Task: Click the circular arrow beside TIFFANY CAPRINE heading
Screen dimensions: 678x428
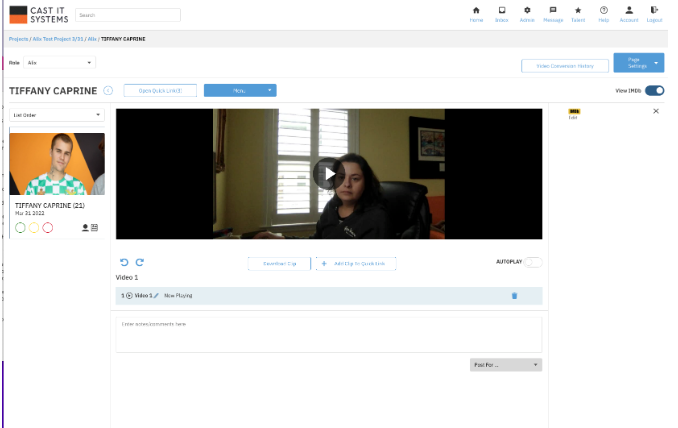Action: [x=108, y=90]
